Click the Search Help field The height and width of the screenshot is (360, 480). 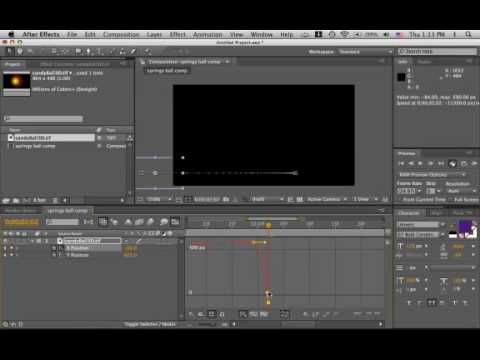click(437, 51)
